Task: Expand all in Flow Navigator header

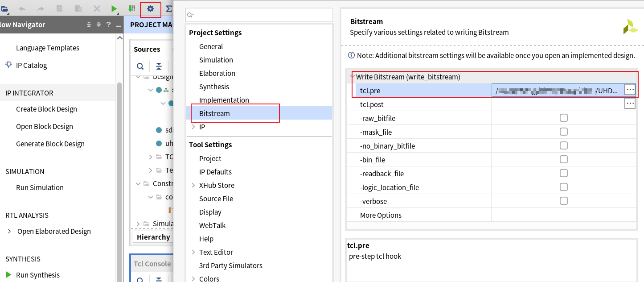Action: point(98,25)
